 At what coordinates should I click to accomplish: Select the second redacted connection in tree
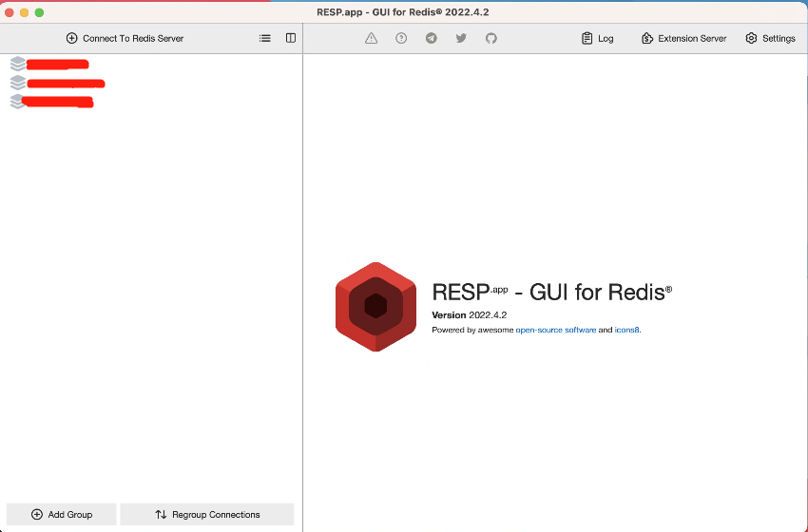pyautogui.click(x=57, y=83)
